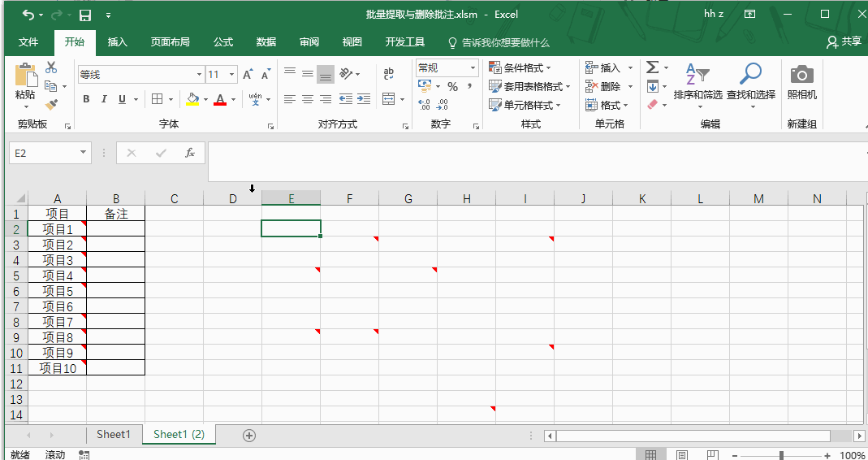Open 条件格式 conditional formatting
This screenshot has height=460, width=868.
click(520, 68)
